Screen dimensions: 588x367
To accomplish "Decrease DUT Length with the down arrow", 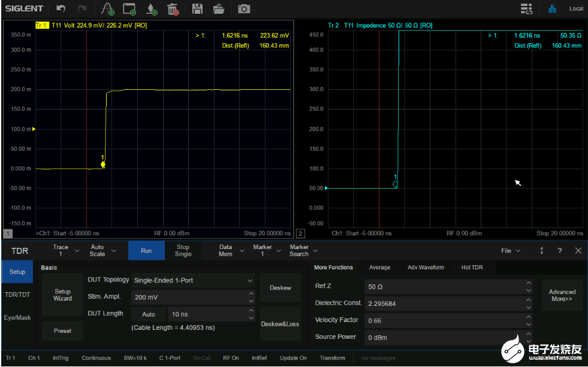I will pyautogui.click(x=251, y=318).
